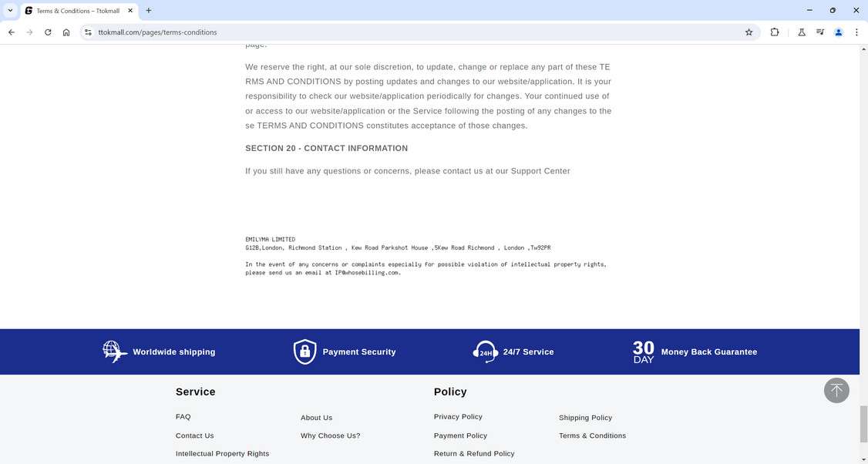Open the Shipping Policy link
This screenshot has width=868, height=464.
click(x=586, y=418)
